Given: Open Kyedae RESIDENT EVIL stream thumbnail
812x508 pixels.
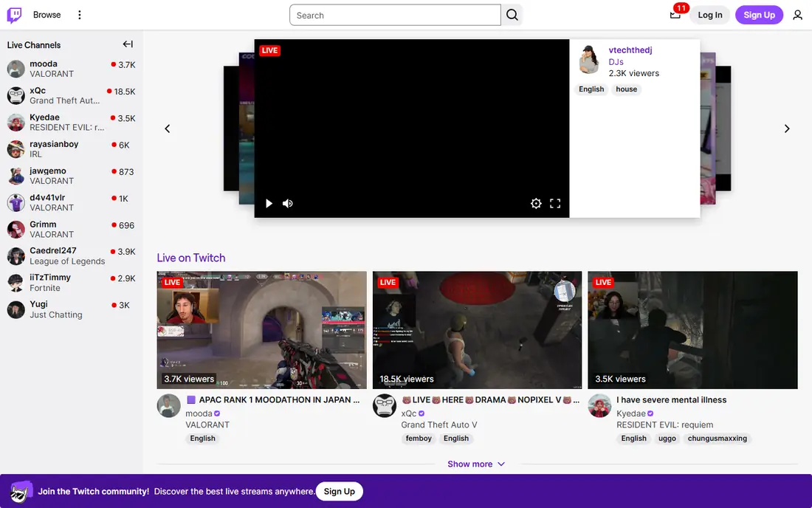Looking at the screenshot, I should [x=692, y=330].
